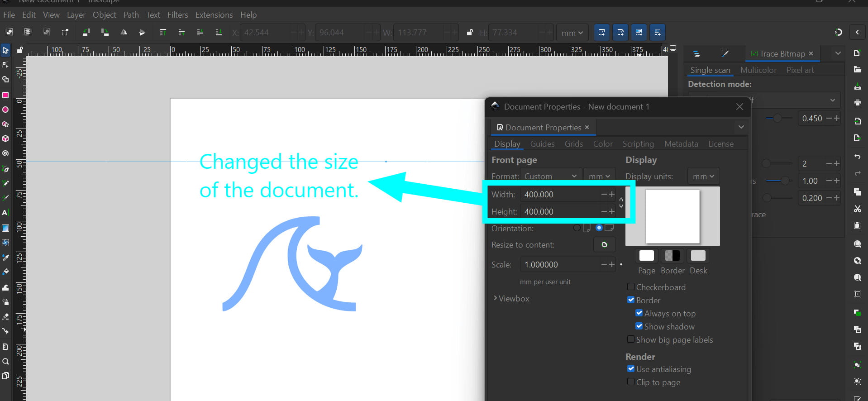Open the Display units mm dropdown
Image resolution: width=868 pixels, height=401 pixels.
[x=703, y=176]
